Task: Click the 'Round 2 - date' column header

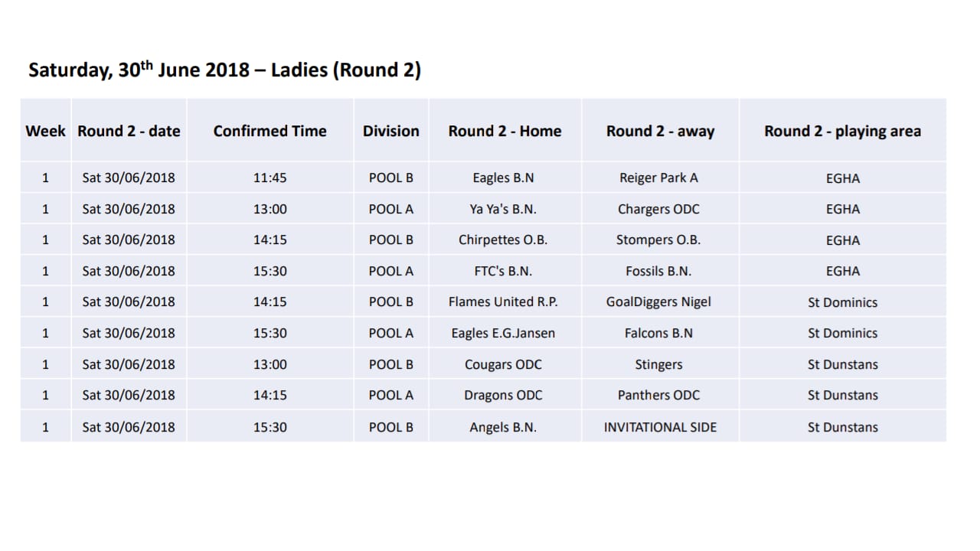Action: (129, 131)
